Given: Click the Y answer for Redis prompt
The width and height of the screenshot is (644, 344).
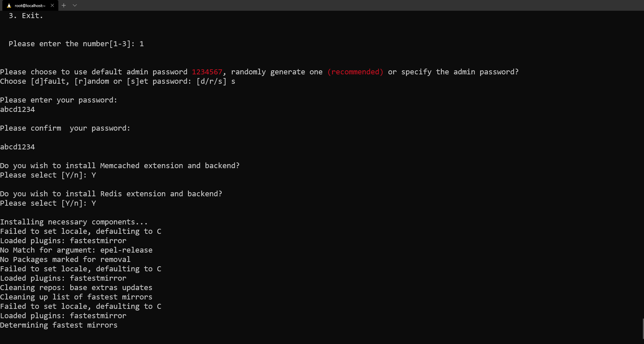Looking at the screenshot, I should (94, 203).
